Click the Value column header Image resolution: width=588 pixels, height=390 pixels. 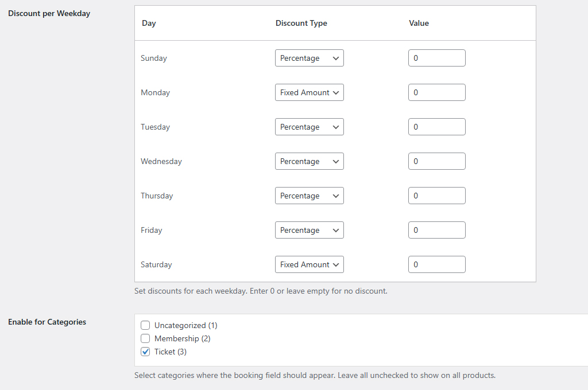click(419, 23)
